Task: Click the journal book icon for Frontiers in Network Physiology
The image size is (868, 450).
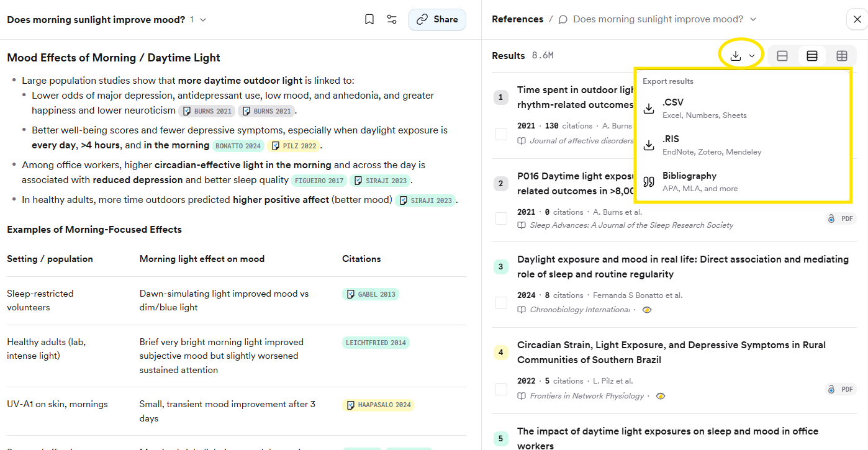Action: tap(522, 395)
